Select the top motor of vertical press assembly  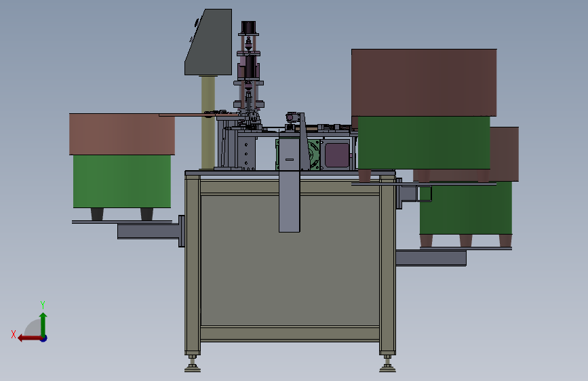248,27
